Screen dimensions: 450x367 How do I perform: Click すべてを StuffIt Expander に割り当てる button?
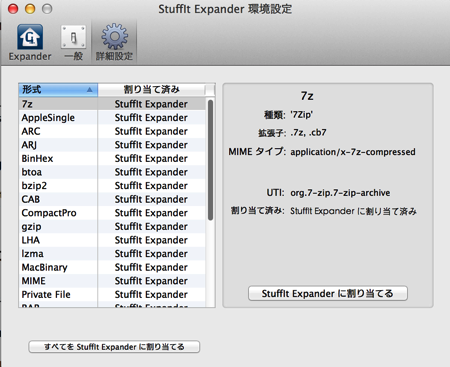tap(114, 347)
